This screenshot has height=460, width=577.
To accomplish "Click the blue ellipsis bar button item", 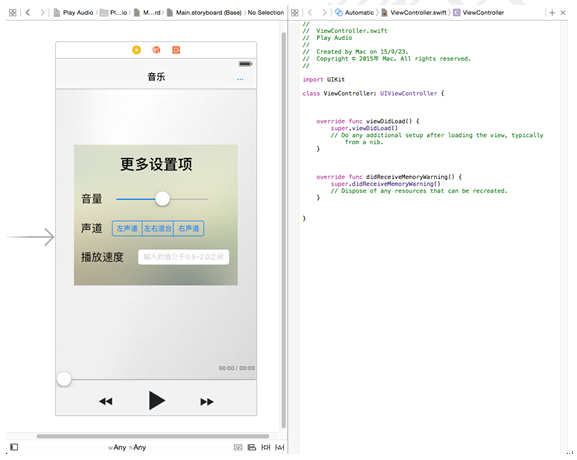I will click(x=240, y=79).
